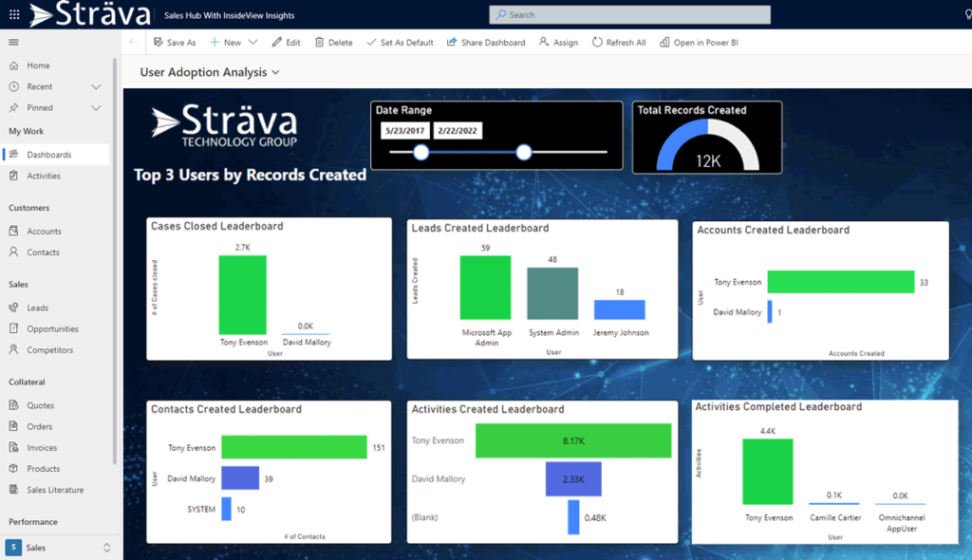
Task: Switch the Sales area selector
Action: 106,548
